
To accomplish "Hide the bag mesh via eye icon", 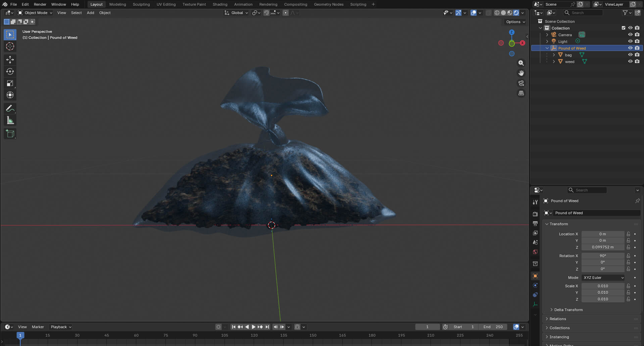I will (x=630, y=55).
